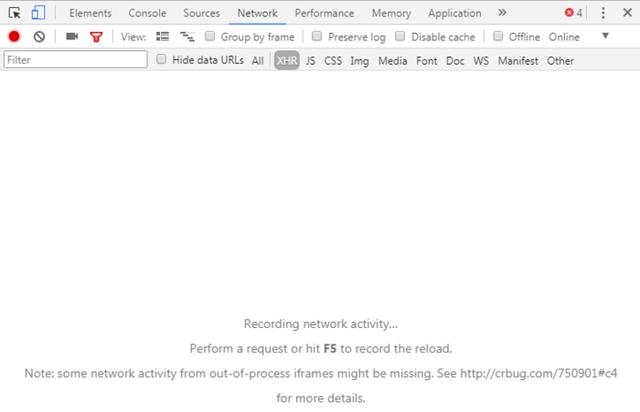The height and width of the screenshot is (412, 640).
Task: Click inside the Filter text field
Action: [76, 60]
